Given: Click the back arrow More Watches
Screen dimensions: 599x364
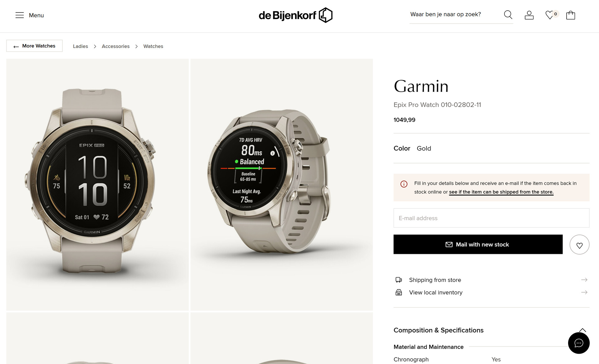Looking at the screenshot, I should (34, 46).
